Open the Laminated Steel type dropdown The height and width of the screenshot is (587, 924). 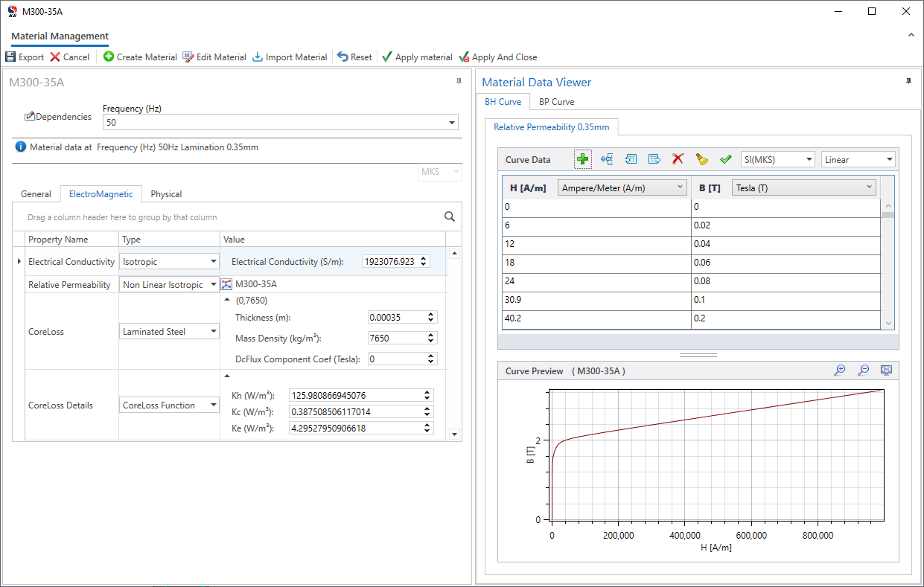click(x=214, y=332)
